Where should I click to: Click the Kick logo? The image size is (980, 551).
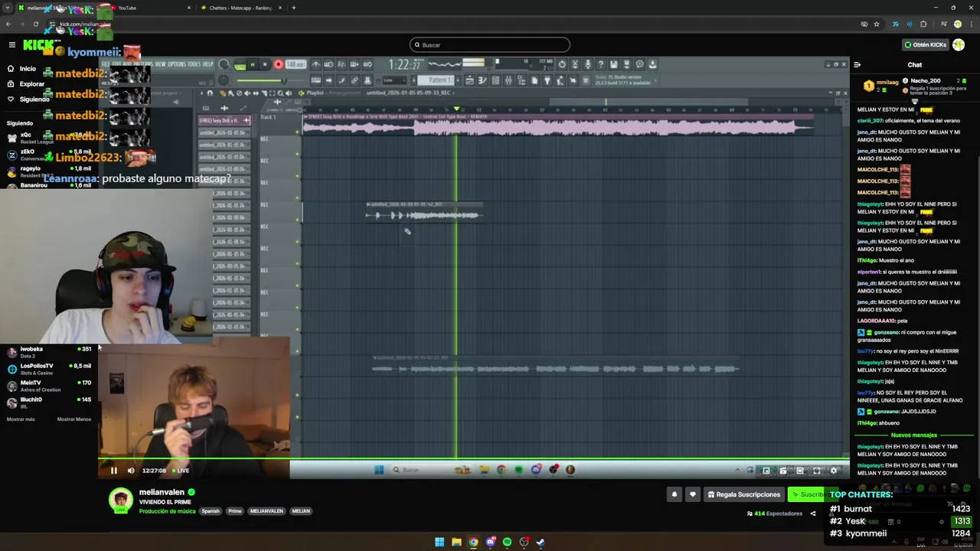point(38,45)
